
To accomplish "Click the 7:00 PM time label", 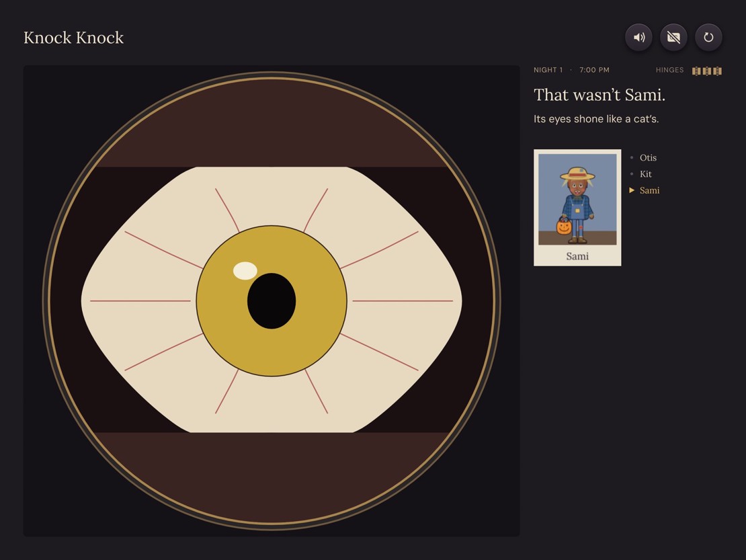I will point(594,70).
